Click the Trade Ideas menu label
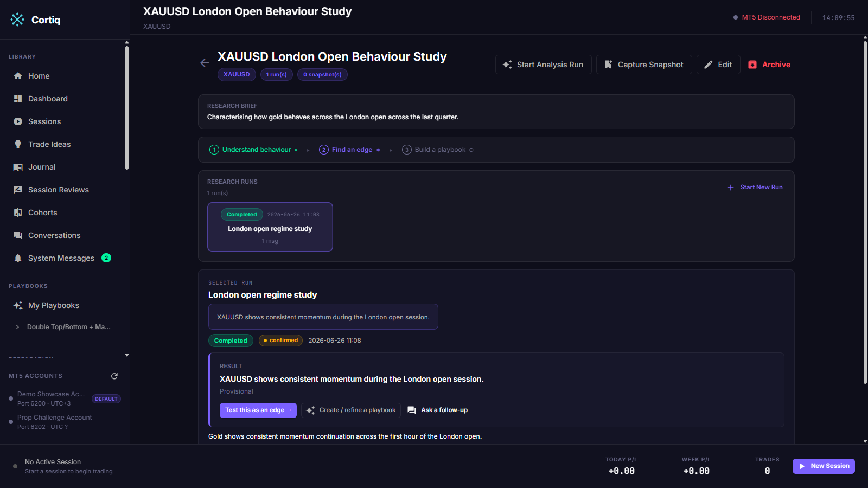The width and height of the screenshot is (868, 488). [x=49, y=144]
